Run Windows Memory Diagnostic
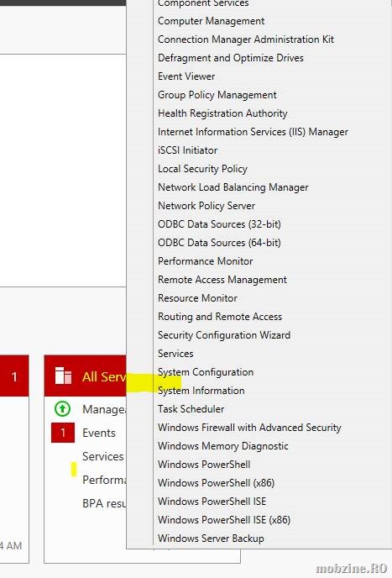The width and height of the screenshot is (392, 578). (223, 445)
